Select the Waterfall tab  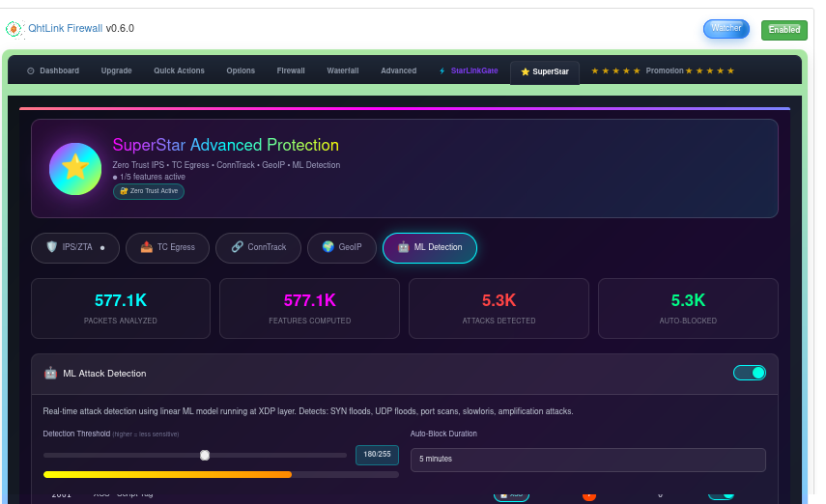(342, 70)
